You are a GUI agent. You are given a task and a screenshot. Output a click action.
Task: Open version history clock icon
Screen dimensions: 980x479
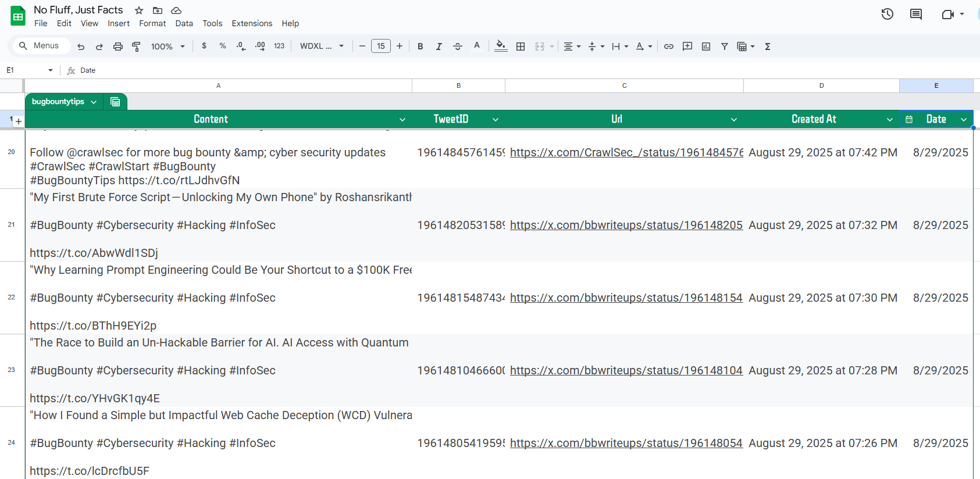887,14
